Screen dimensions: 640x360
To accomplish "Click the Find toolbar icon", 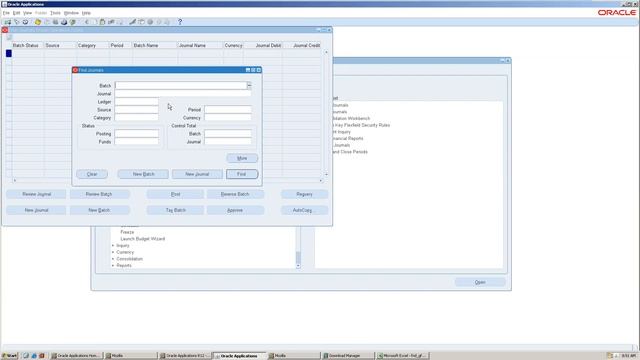I will (17, 22).
